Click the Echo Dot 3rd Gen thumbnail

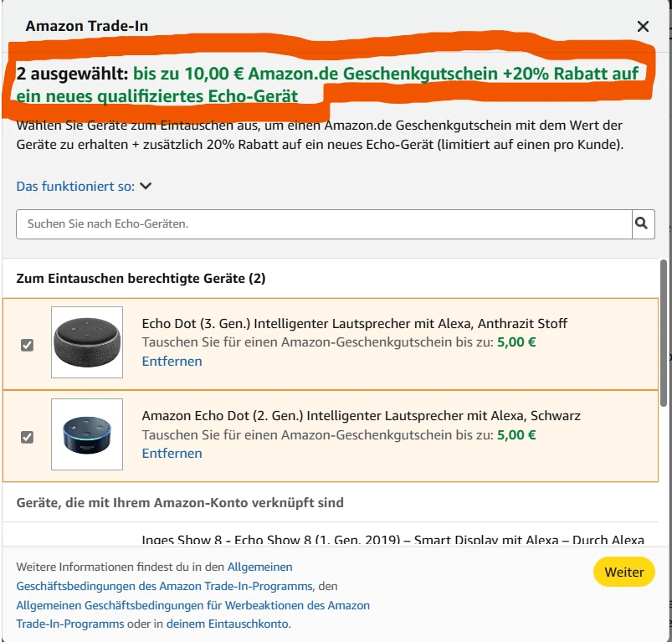[86, 343]
